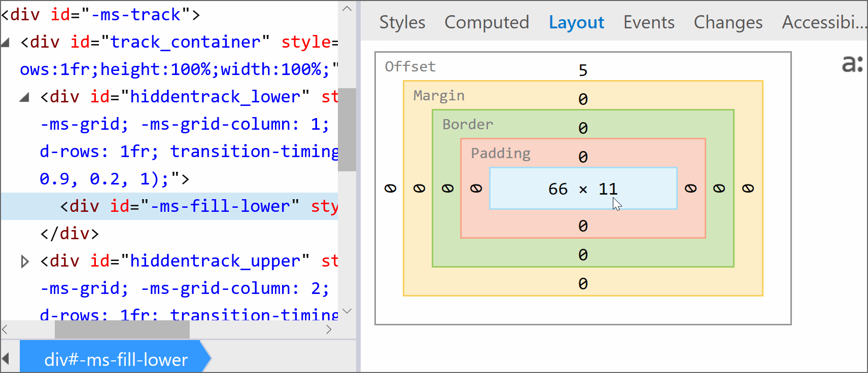This screenshot has width=868, height=373.
Task: Click the horizontal scrollbar left arrow
Action: point(5,329)
